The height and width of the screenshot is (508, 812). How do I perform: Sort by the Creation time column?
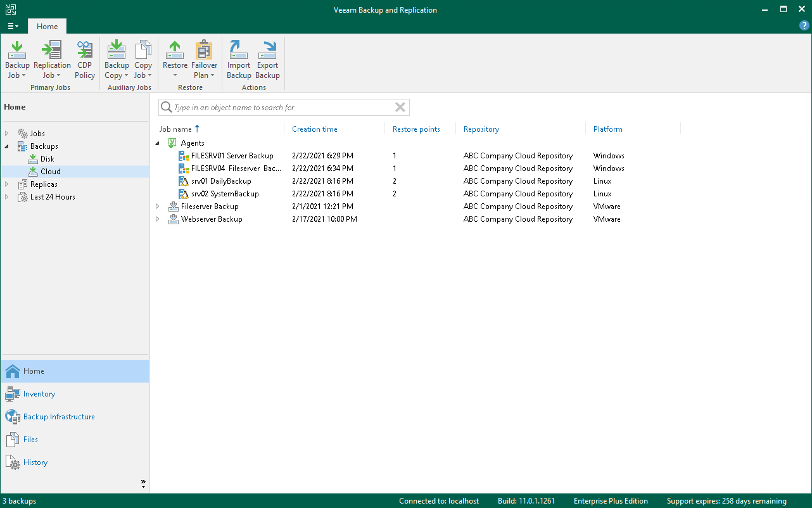[x=315, y=129]
